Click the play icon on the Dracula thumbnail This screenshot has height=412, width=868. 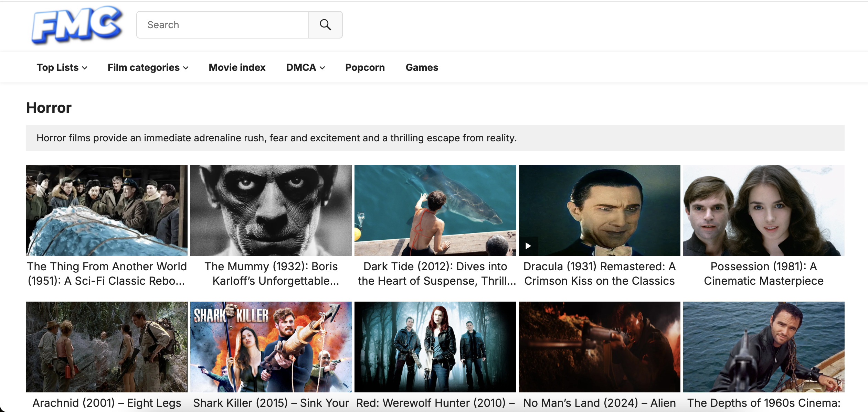(528, 246)
